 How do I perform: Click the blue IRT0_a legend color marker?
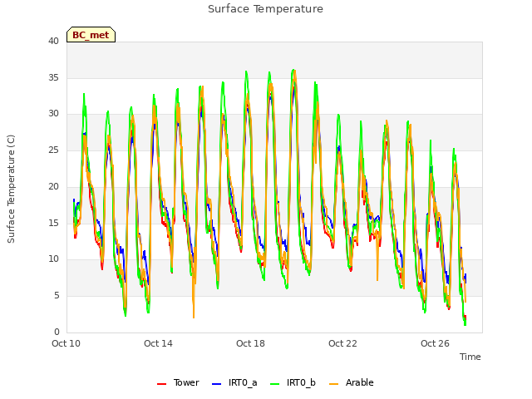point(216,384)
